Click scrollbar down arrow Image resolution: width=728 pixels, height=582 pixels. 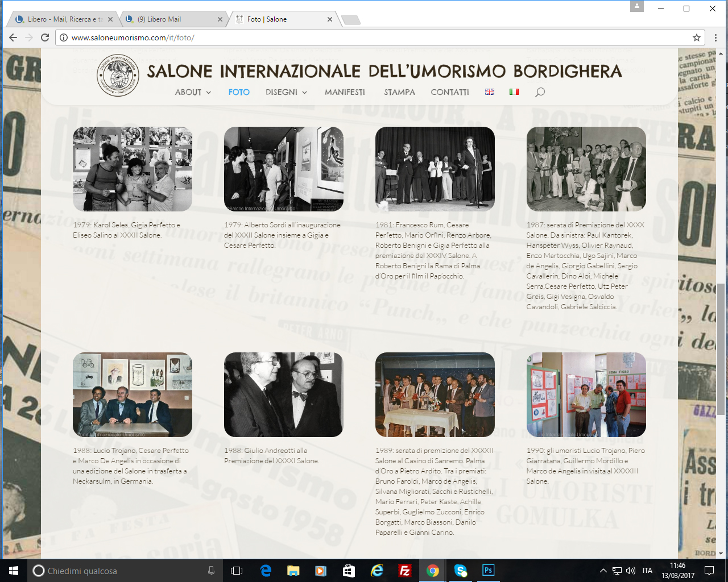coord(721,553)
